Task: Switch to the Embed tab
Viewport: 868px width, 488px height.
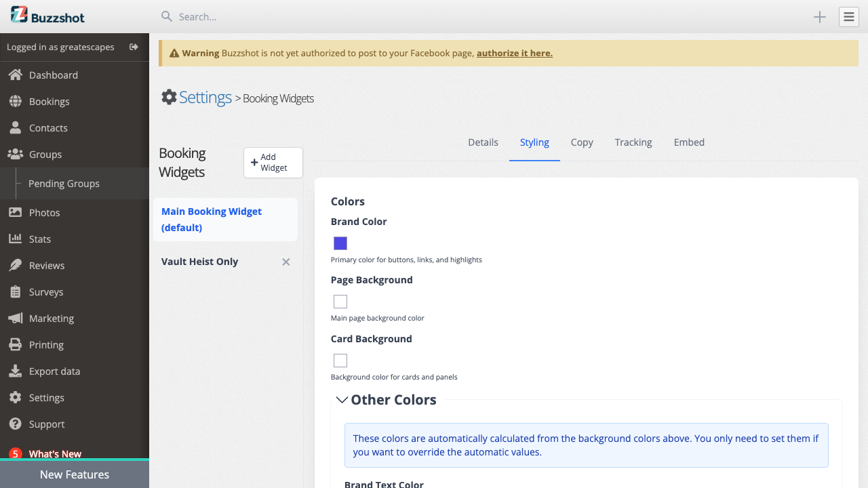Action: 689,142
